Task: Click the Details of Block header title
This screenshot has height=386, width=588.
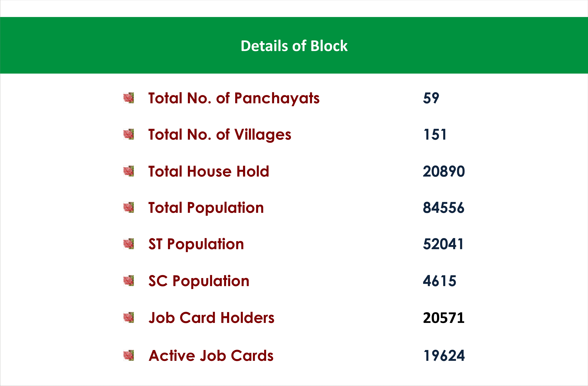Action: 294,46
